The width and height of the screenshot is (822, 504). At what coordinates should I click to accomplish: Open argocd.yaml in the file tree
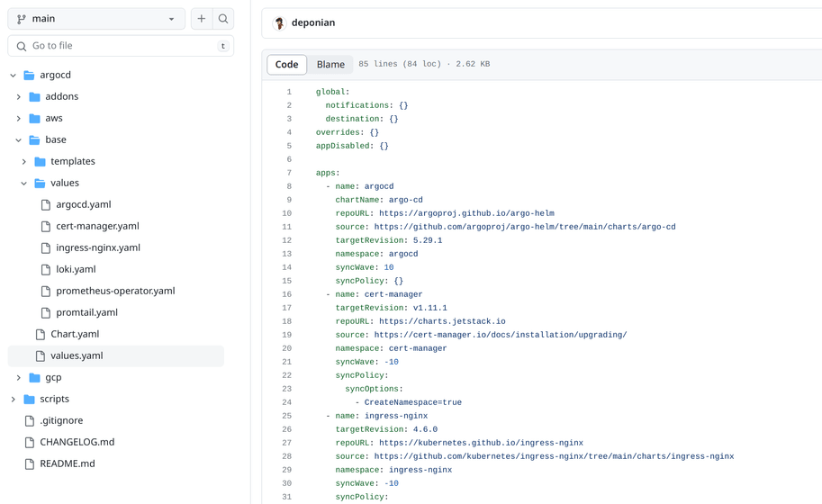84,204
